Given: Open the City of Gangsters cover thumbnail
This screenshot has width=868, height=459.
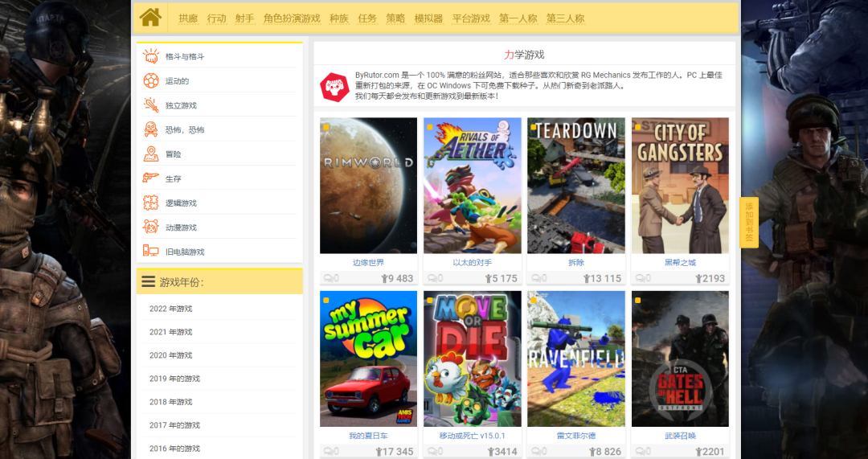Looking at the screenshot, I should (680, 186).
